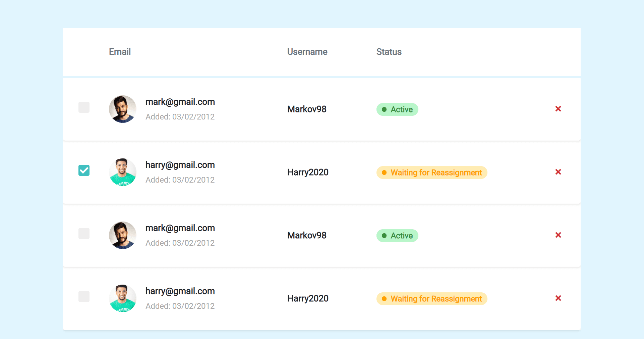Click the Added: 03/02/2012 date under mark@gmail.com
644x339 pixels.
point(180,116)
